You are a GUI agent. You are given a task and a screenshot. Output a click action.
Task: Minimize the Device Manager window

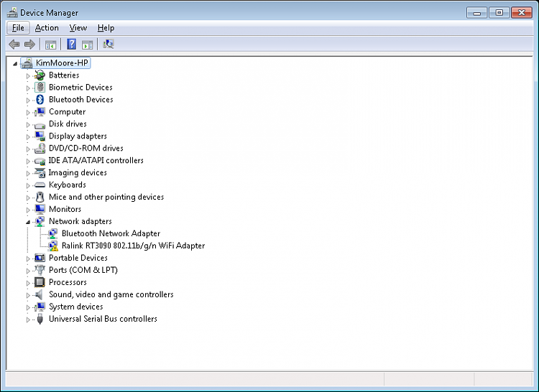click(x=476, y=13)
